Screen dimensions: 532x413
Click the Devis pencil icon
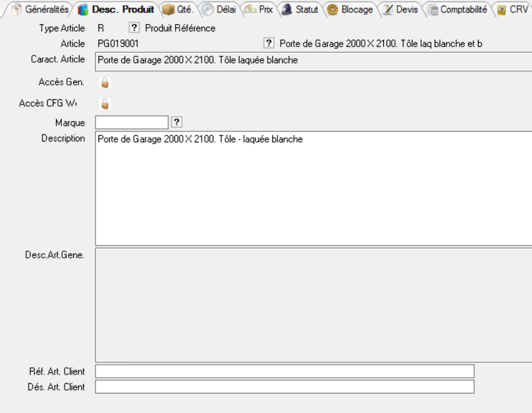388,10
